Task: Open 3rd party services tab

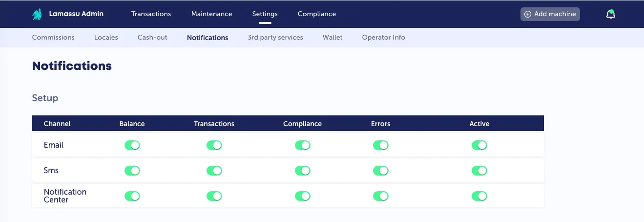Action: (275, 37)
